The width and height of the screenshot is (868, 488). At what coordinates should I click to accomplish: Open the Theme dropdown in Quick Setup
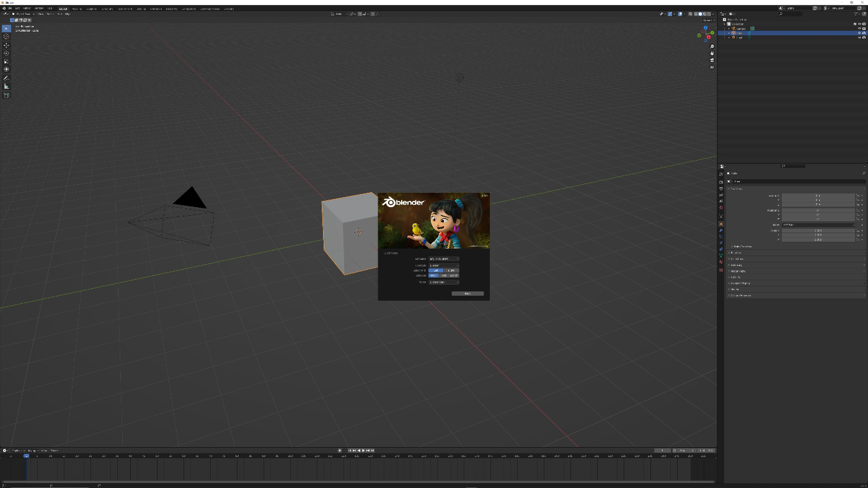click(x=444, y=282)
